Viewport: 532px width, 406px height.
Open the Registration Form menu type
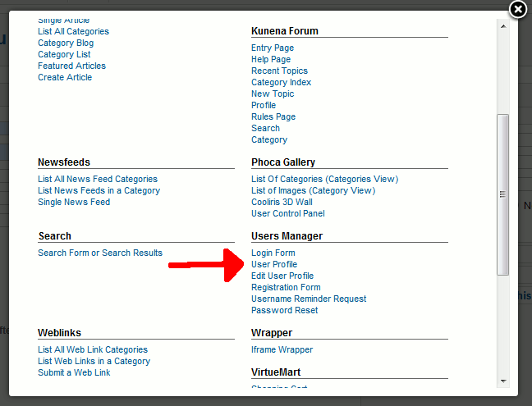point(286,287)
